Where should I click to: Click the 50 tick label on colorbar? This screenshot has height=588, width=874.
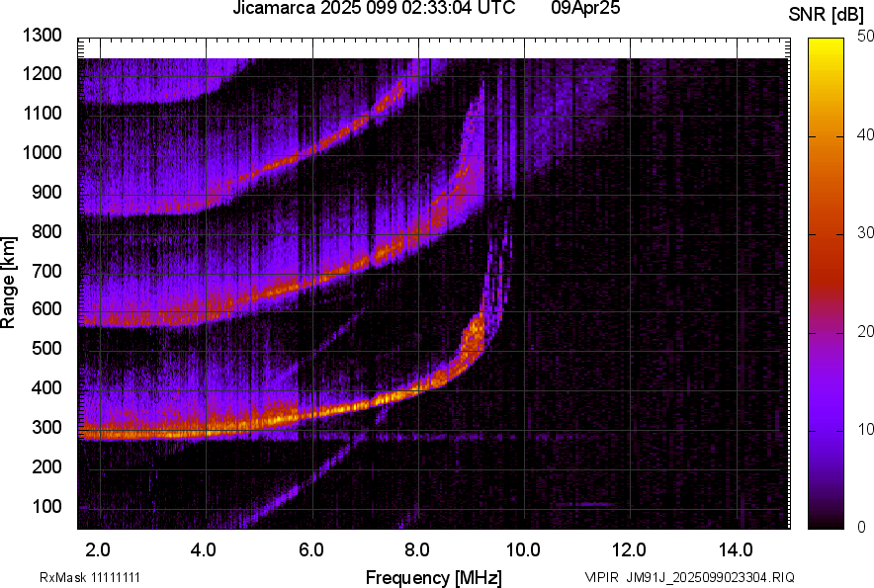866,36
